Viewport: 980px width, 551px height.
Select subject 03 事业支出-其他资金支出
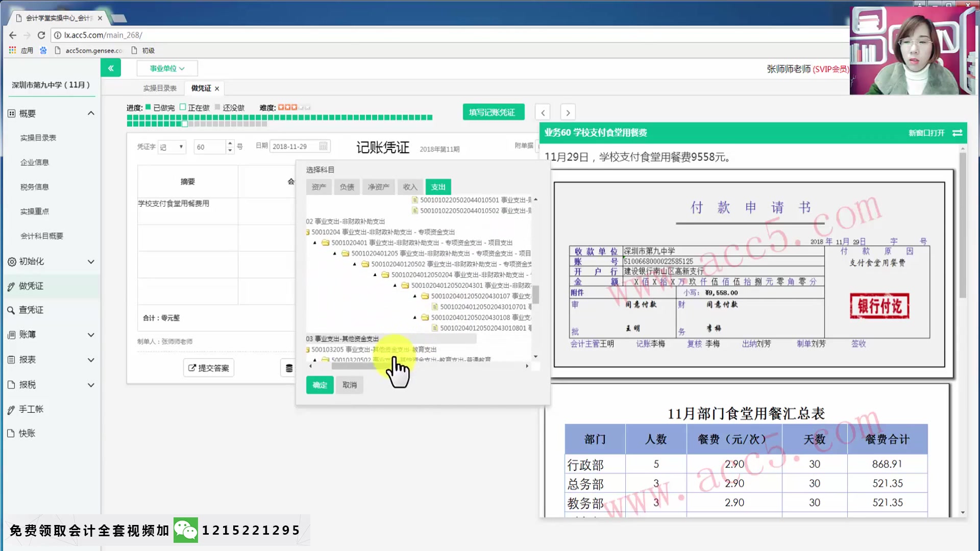342,339
